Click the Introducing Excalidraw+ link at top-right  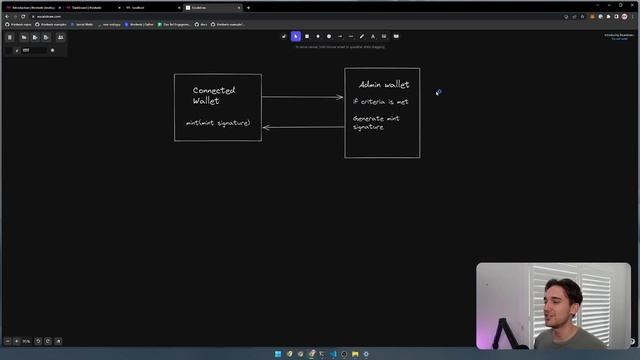click(619, 35)
